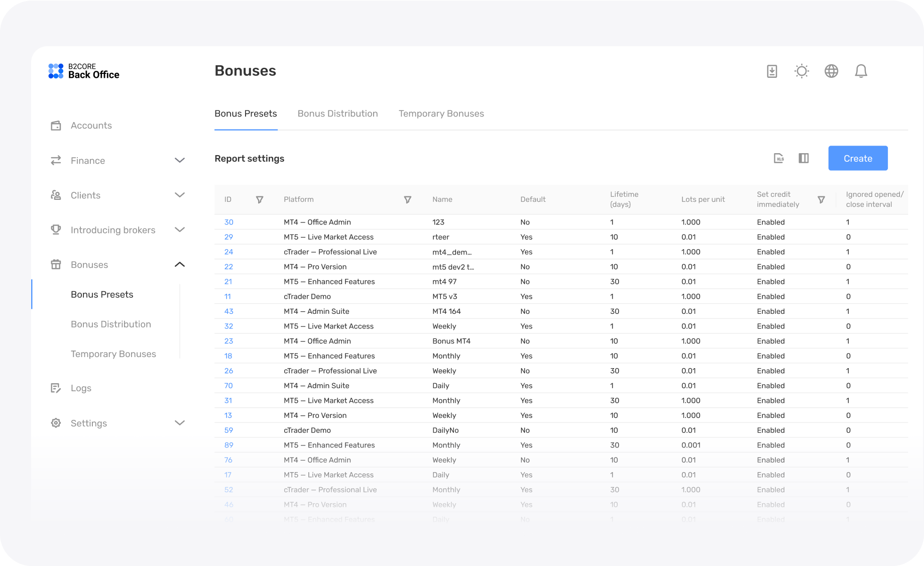
Task: Filter by ID column
Action: [260, 199]
